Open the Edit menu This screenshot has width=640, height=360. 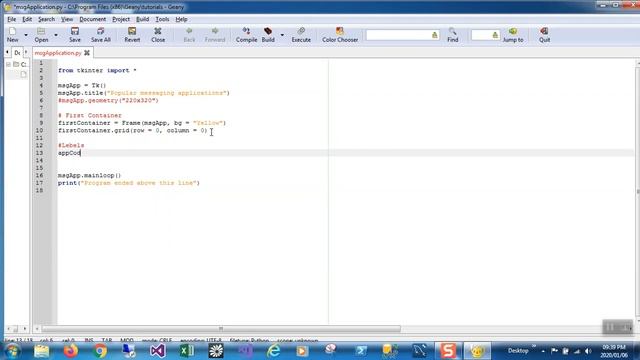(27, 19)
